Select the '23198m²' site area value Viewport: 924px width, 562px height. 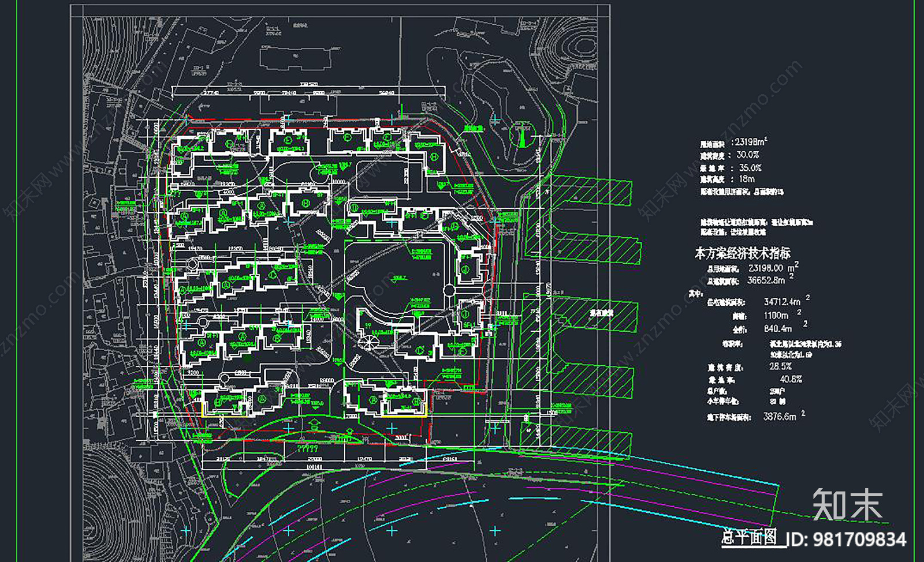coord(751,142)
